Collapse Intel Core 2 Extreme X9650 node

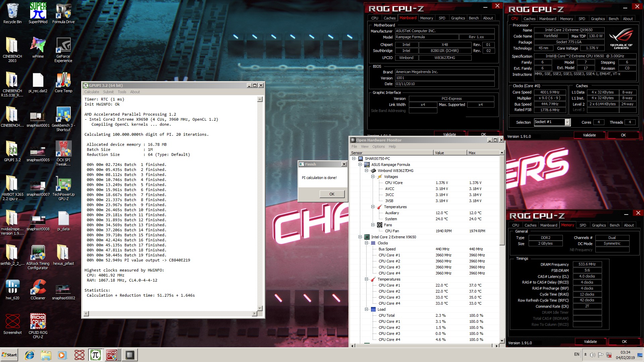point(360,237)
